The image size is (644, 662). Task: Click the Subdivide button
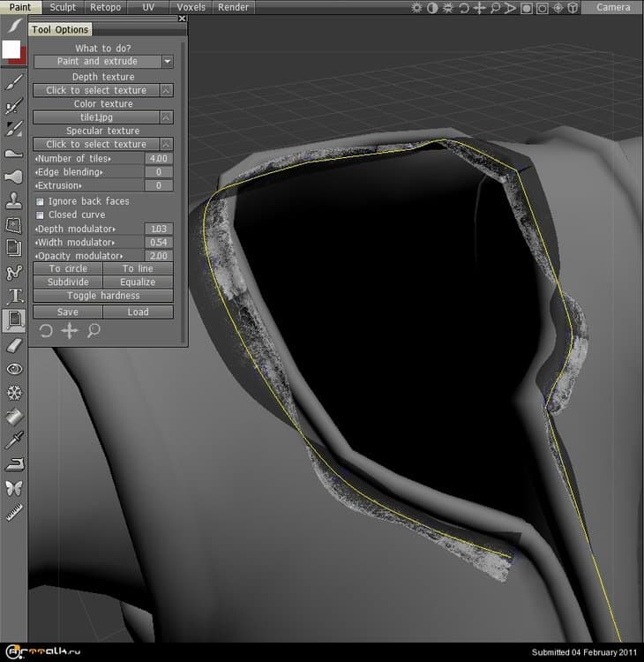click(68, 282)
